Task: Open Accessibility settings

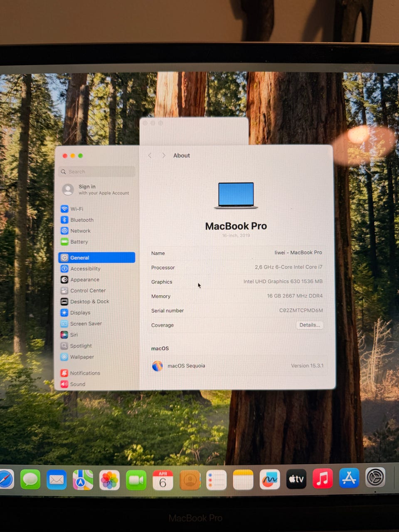Action: point(96,268)
